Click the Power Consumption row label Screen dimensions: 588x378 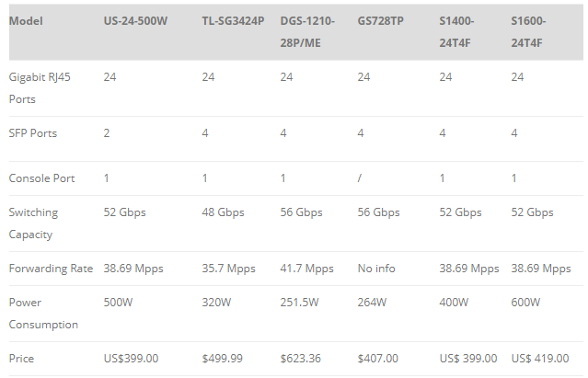(43, 314)
